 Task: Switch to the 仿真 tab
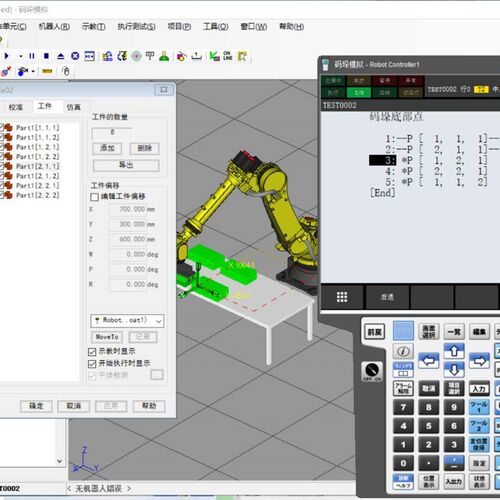pyautogui.click(x=74, y=107)
